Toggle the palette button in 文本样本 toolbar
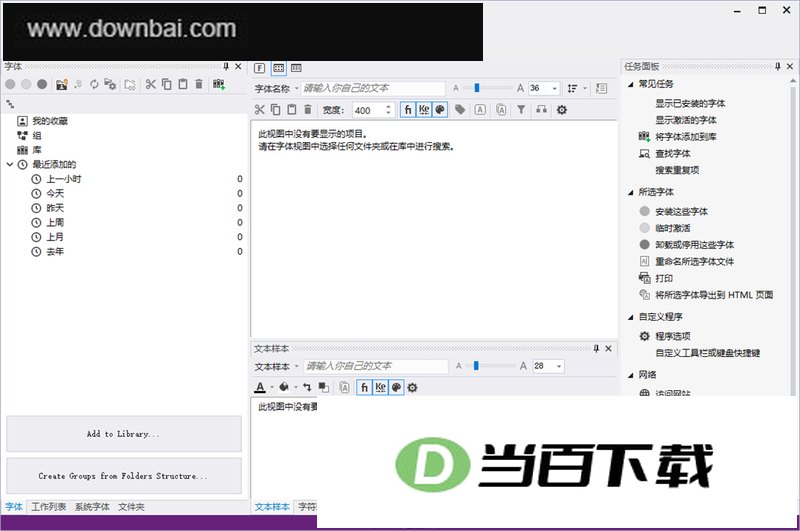Image resolution: width=800 pixels, height=531 pixels. (x=396, y=388)
